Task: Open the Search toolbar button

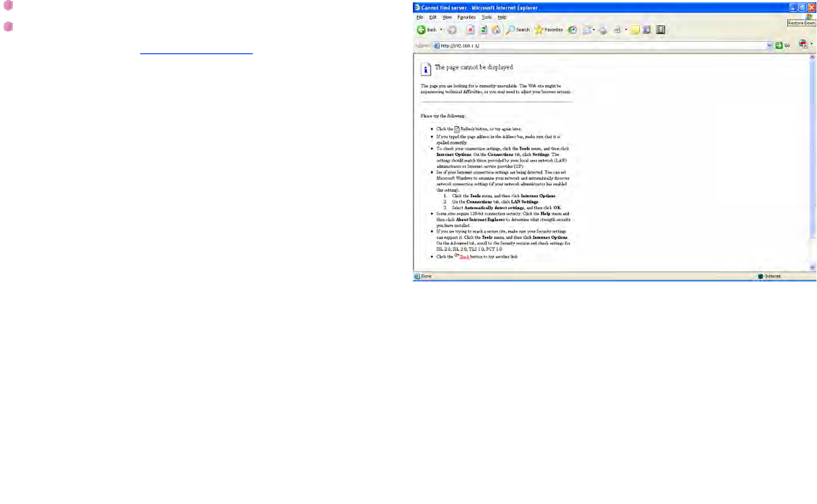Action: coord(518,29)
